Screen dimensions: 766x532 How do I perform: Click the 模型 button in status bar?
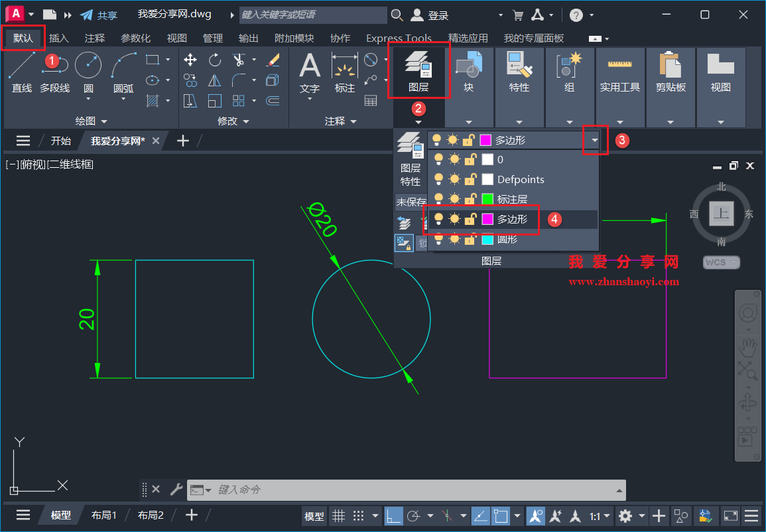coord(314,515)
